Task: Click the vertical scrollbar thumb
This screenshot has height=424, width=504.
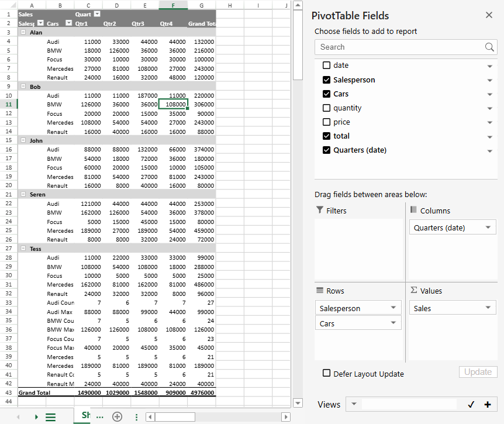Action: (298, 45)
